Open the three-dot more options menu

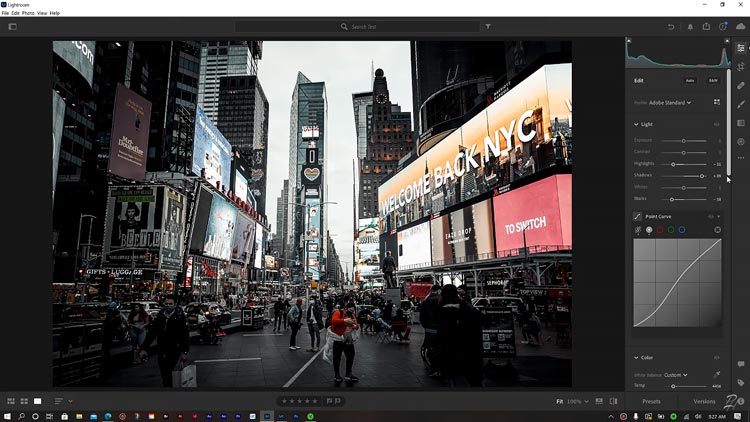click(x=741, y=157)
